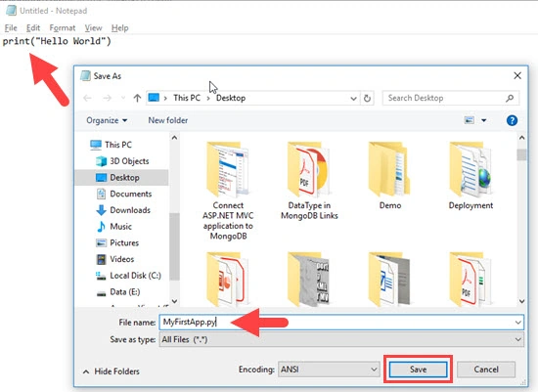The height and width of the screenshot is (392, 538).
Task: Click the print("Hello World") text in Notepad
Action: [x=57, y=41]
